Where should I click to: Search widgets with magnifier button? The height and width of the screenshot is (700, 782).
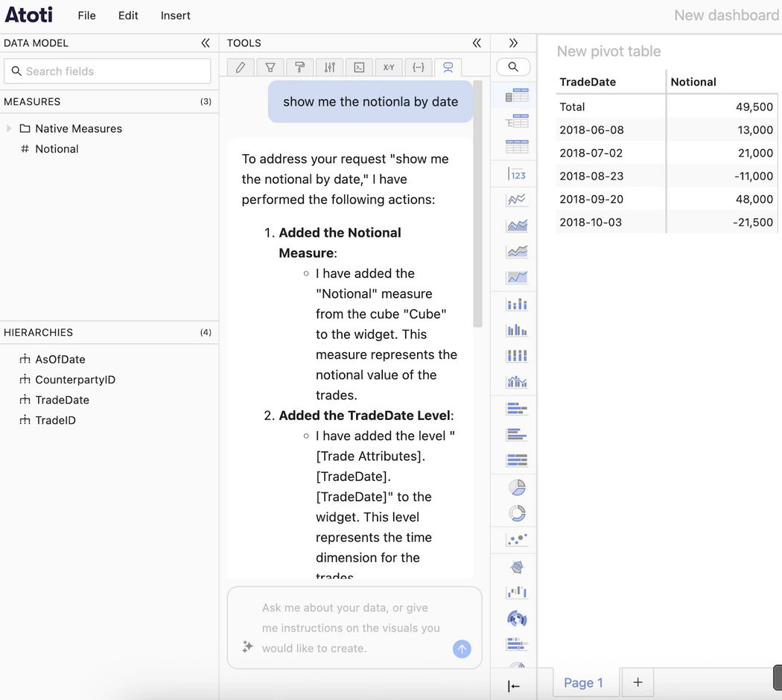coord(513,67)
